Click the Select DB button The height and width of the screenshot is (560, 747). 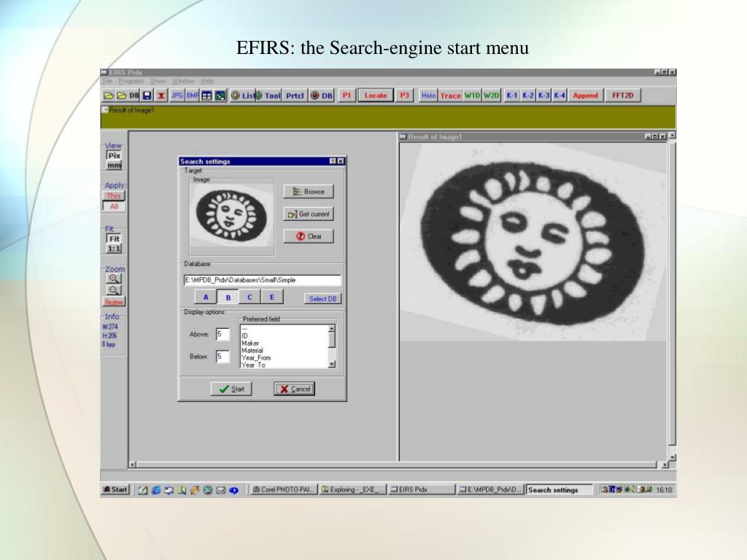coord(322,298)
